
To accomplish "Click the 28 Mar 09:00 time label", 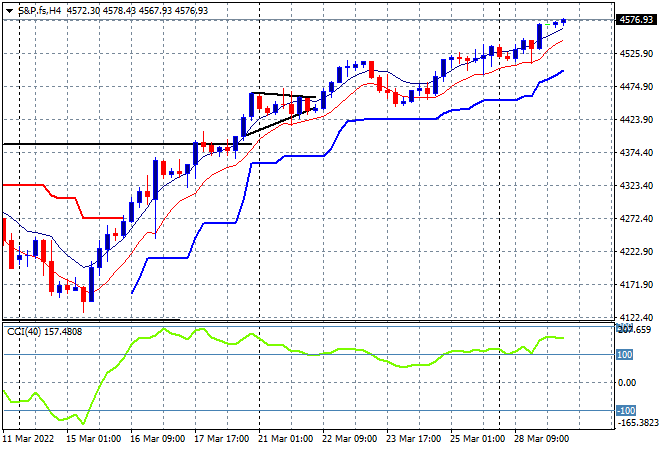I will click(x=541, y=439).
